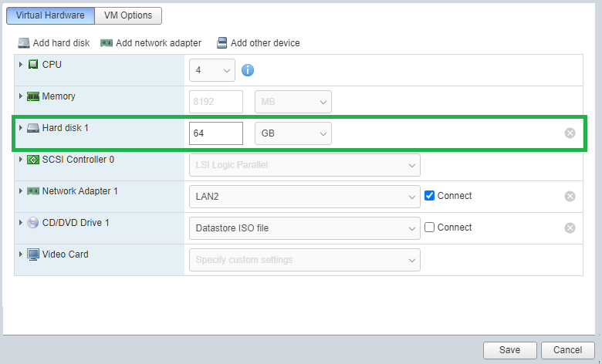The image size is (602, 364).
Task: Click the Add network adapter icon
Action: coord(107,43)
